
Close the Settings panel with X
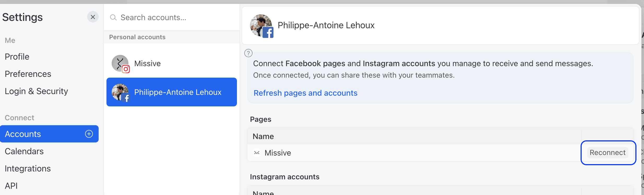pyautogui.click(x=93, y=17)
